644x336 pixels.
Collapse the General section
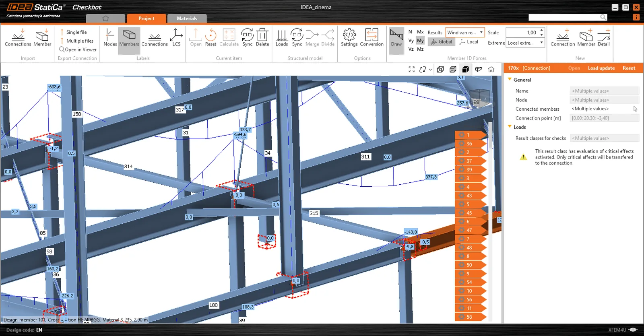(x=510, y=79)
